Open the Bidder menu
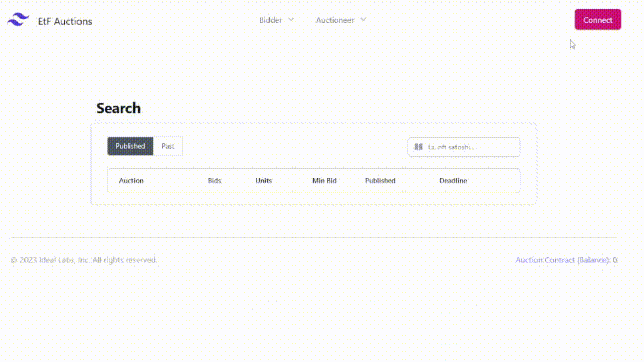 click(270, 20)
